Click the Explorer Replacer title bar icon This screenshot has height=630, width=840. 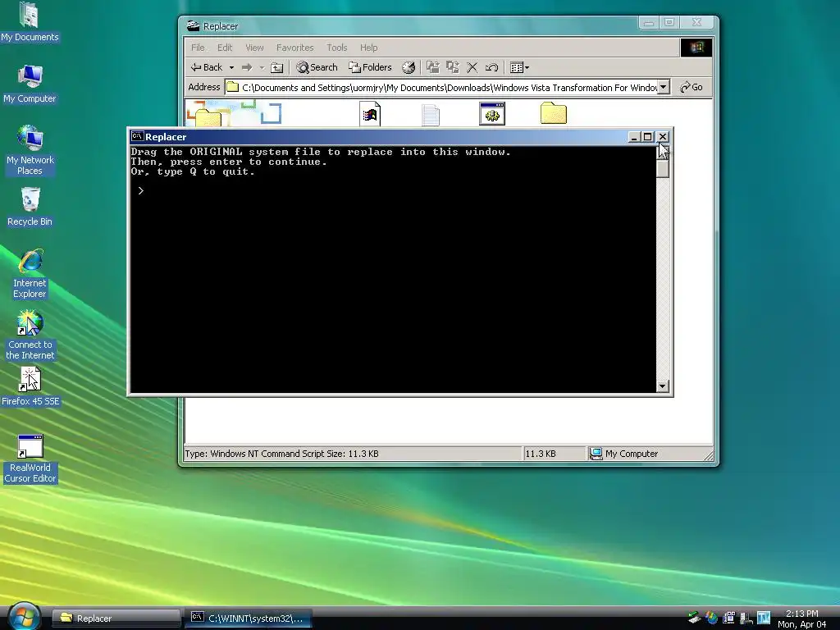(193, 25)
